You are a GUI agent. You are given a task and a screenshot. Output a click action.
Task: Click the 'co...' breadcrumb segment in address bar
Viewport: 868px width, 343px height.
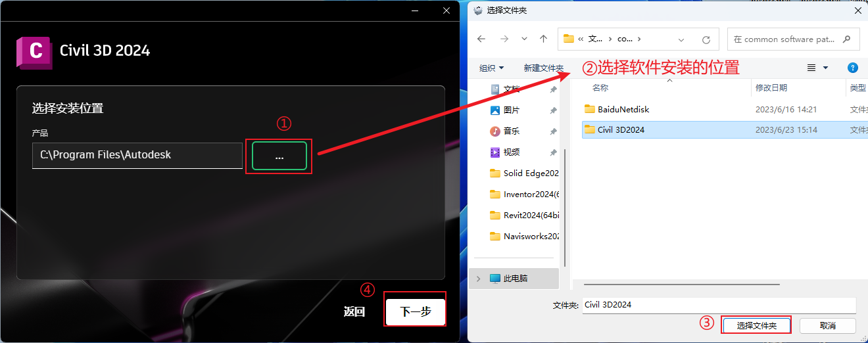625,39
